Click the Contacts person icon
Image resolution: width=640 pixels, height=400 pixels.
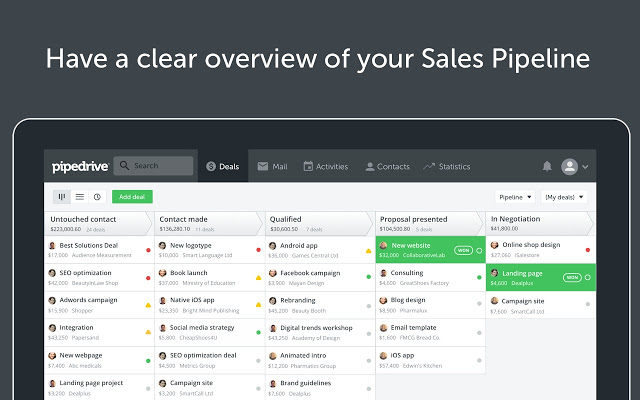[370, 166]
